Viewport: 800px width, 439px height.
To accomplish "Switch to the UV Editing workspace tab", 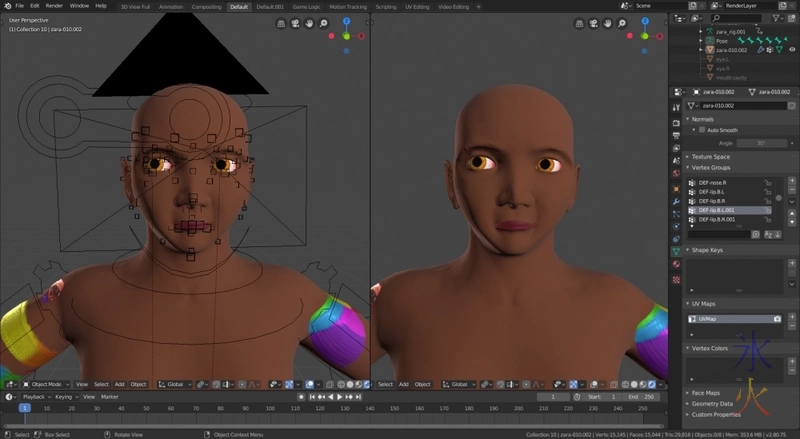I will tap(416, 6).
